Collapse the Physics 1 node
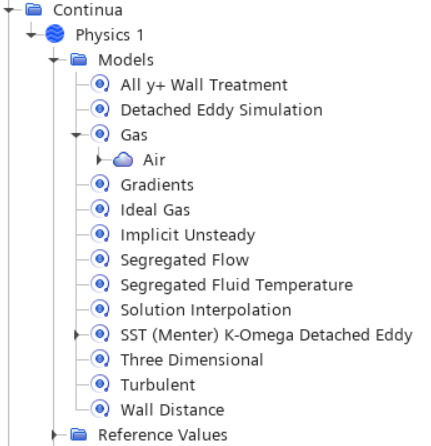 coord(31,35)
